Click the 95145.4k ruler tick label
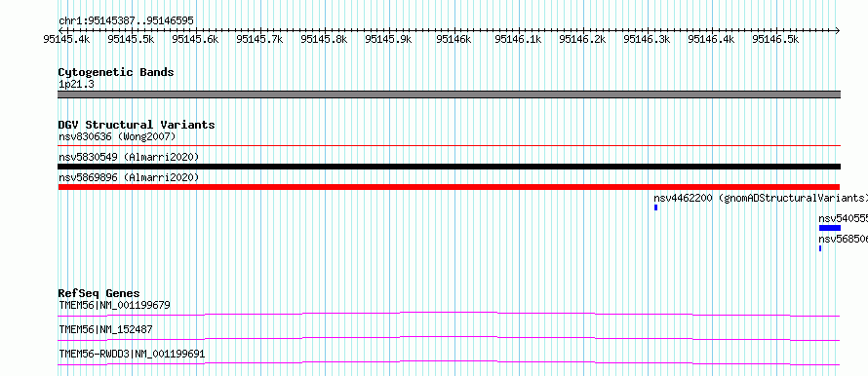This screenshot has width=868, height=376. point(67,39)
